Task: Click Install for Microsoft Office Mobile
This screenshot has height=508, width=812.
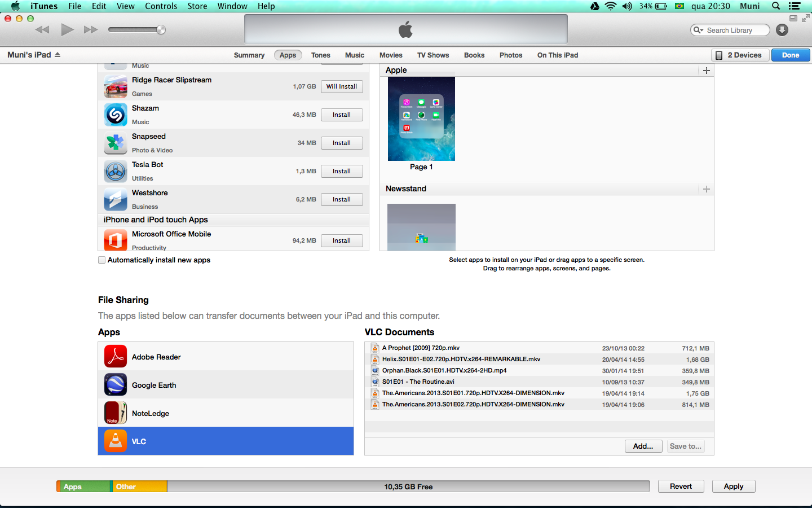Action: point(342,240)
